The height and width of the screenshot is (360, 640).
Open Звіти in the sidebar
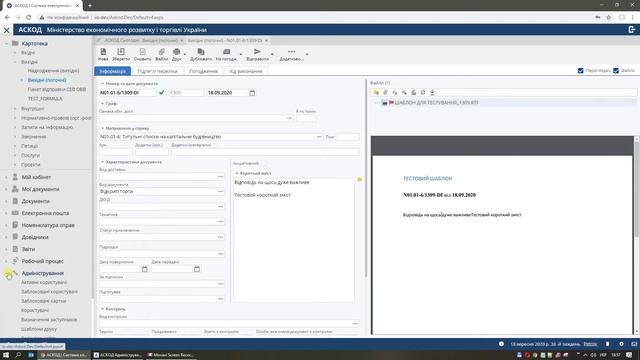[x=28, y=249]
